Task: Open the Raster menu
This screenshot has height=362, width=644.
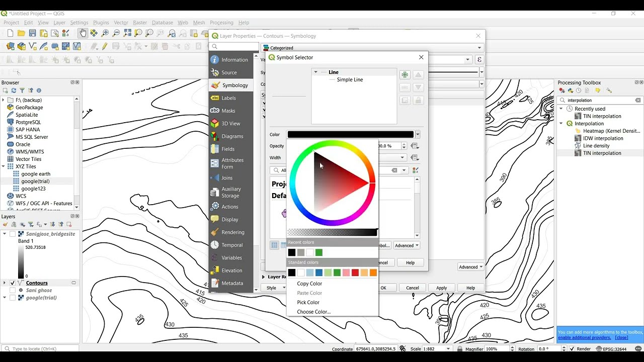Action: [140, 23]
